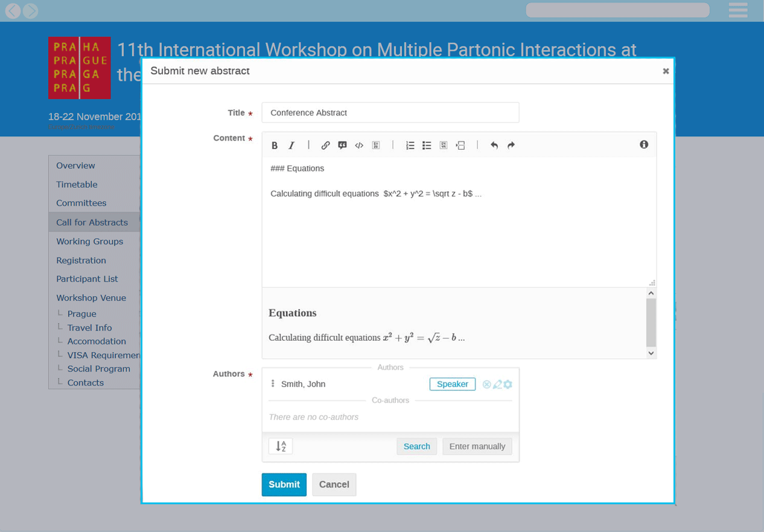This screenshot has height=532, width=764.
Task: Click in the Title input field
Action: [x=390, y=113]
